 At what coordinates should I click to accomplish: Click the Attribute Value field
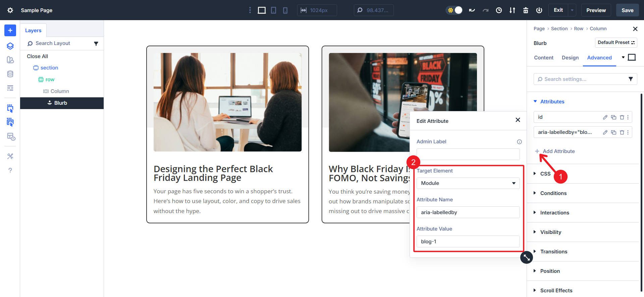[468, 242]
